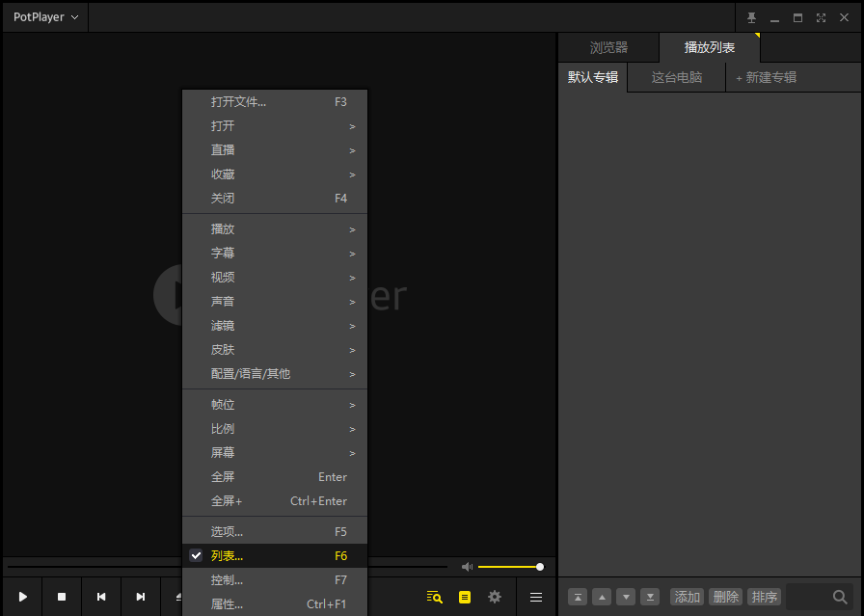The image size is (864, 616).
Task: Select 全屏+ menu item
Action: tap(275, 501)
